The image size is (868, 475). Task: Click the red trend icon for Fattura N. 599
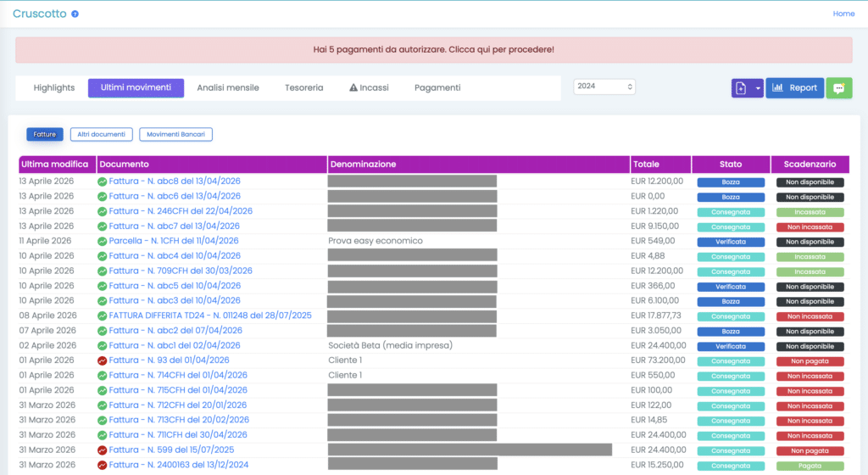103,450
